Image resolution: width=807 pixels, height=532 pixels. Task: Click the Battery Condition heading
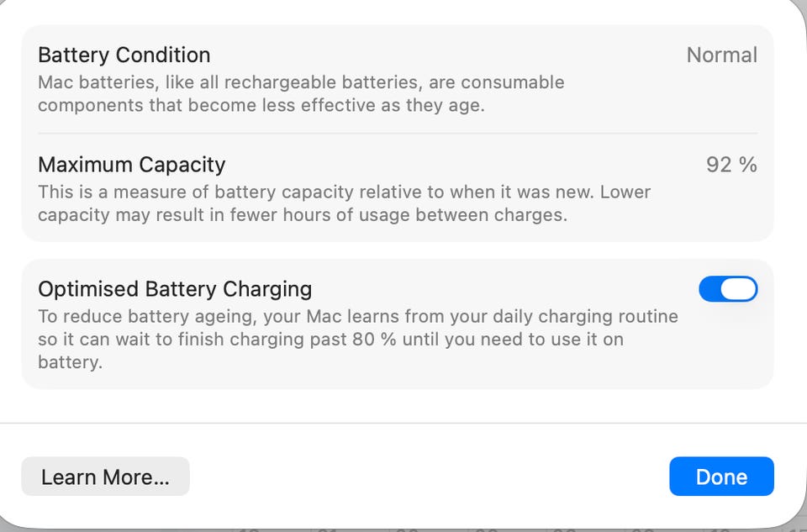124,55
